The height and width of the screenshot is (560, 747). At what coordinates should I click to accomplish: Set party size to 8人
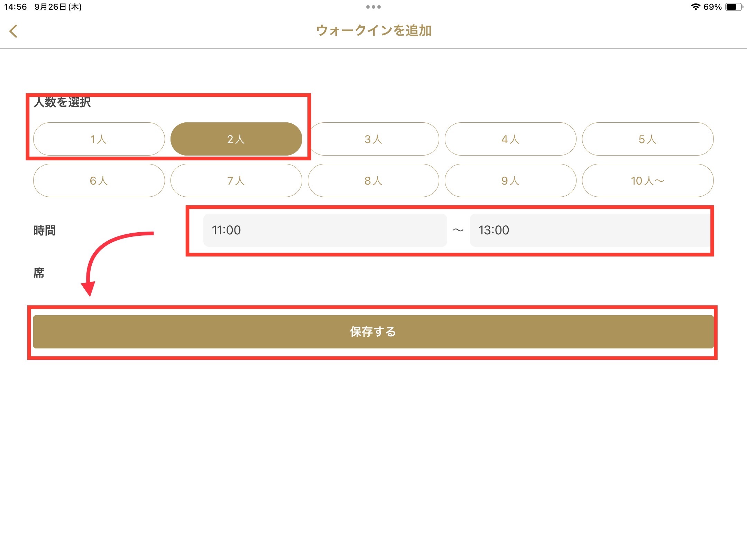pyautogui.click(x=373, y=180)
